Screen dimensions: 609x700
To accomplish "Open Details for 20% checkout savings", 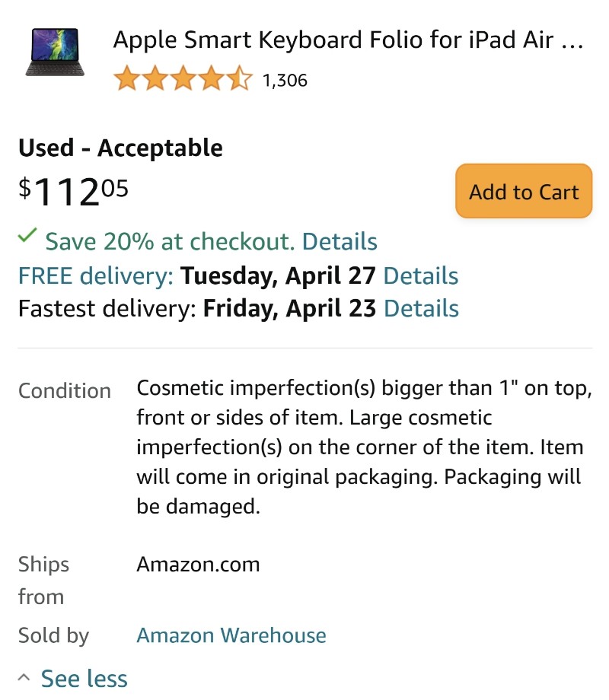I will tap(340, 241).
